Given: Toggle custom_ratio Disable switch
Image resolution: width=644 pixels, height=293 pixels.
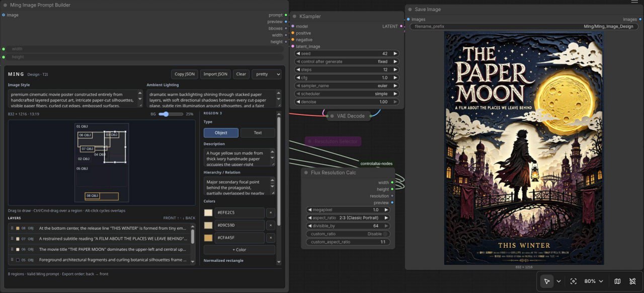Looking at the screenshot, I should pyautogui.click(x=385, y=234).
